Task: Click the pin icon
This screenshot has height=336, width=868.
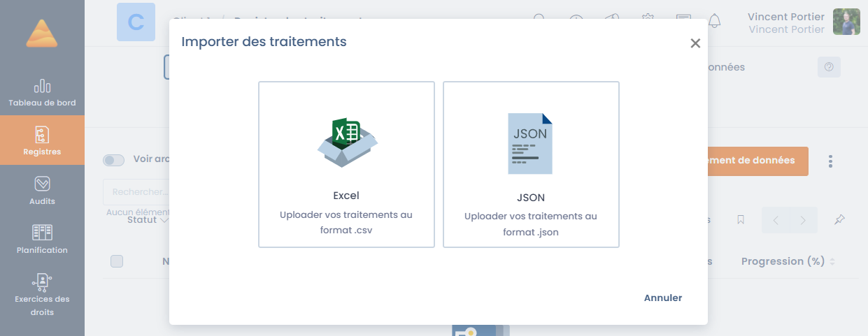Action: point(839,220)
